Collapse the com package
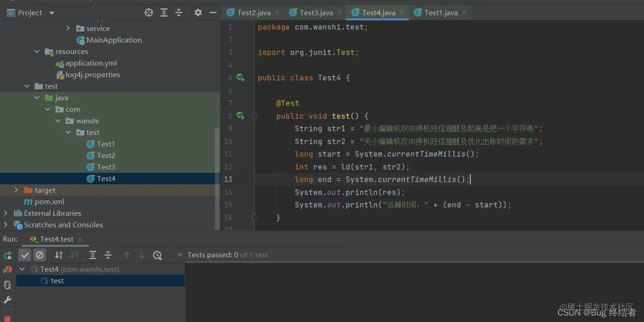This screenshot has width=644, height=322. point(48,109)
